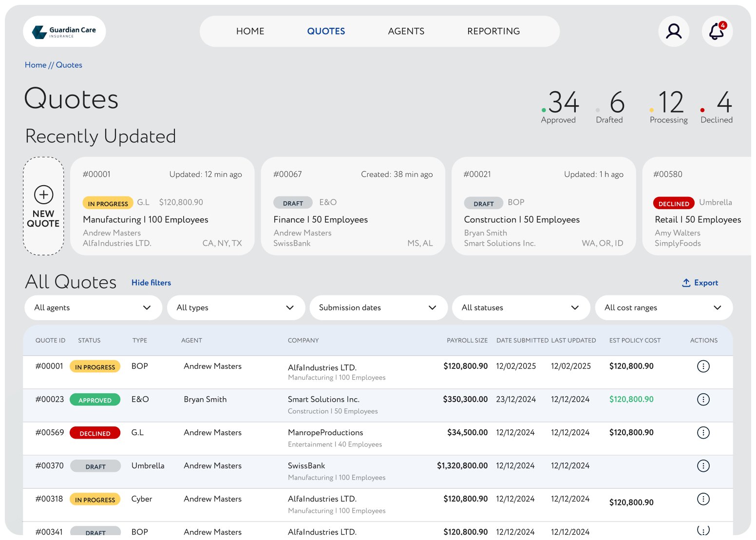
Task: Switch to the AGENTS tab
Action: point(406,31)
